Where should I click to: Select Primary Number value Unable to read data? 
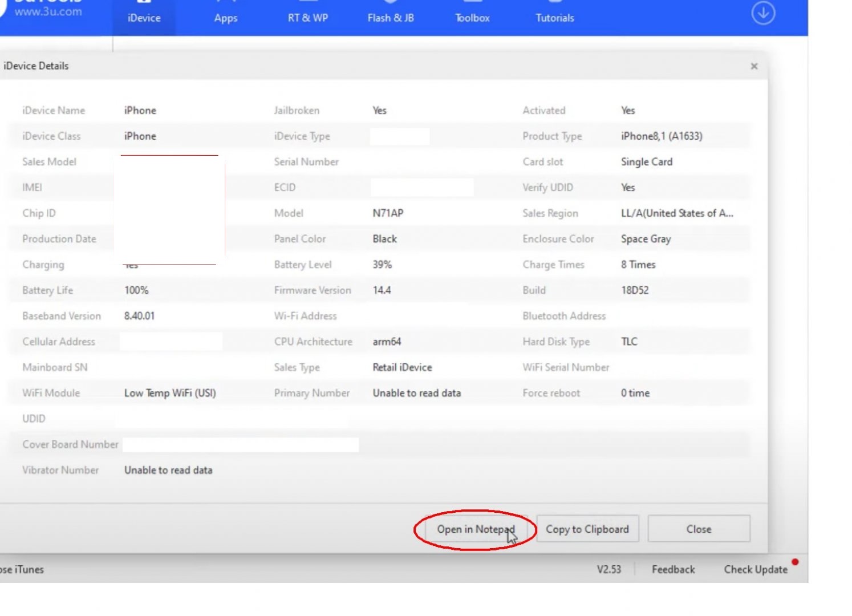tap(416, 393)
